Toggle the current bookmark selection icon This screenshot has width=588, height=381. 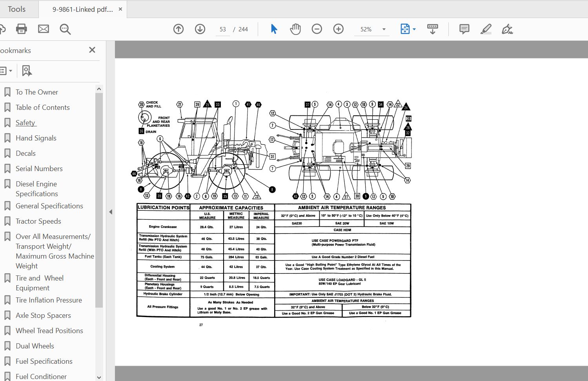pos(26,71)
